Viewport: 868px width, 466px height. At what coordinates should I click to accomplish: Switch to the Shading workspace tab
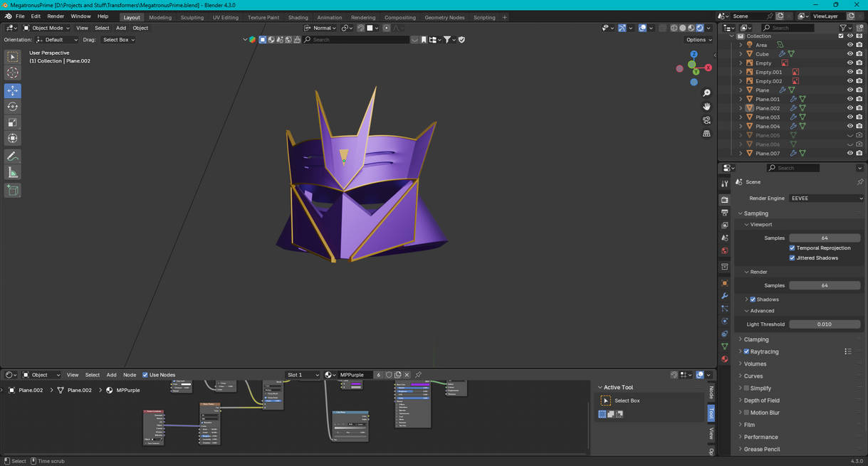tap(298, 17)
